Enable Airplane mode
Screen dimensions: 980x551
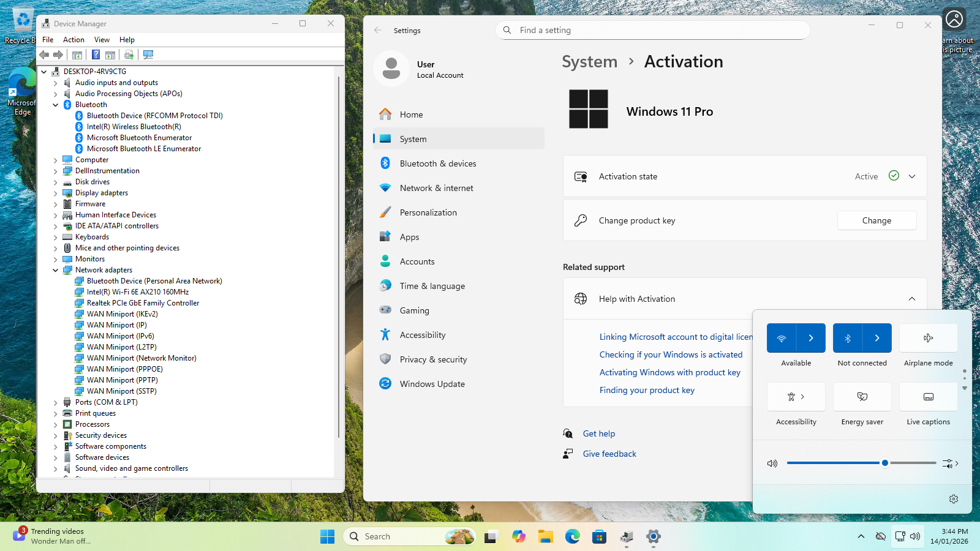coord(928,338)
